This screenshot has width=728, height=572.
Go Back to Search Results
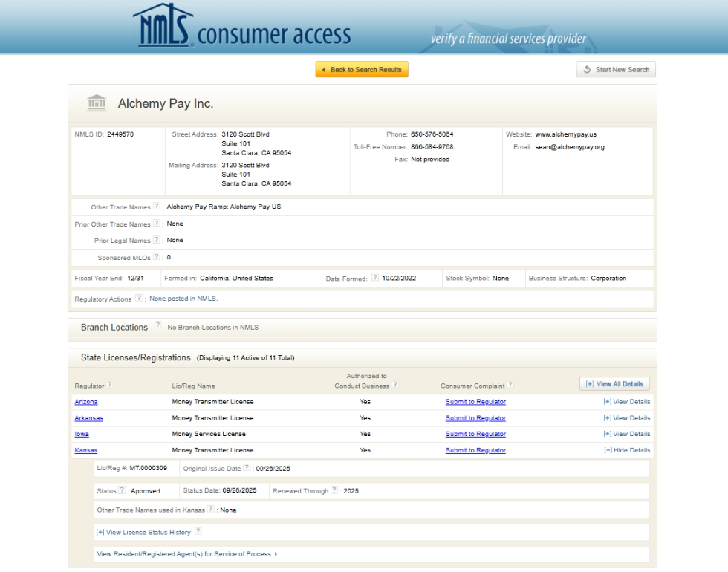click(362, 70)
